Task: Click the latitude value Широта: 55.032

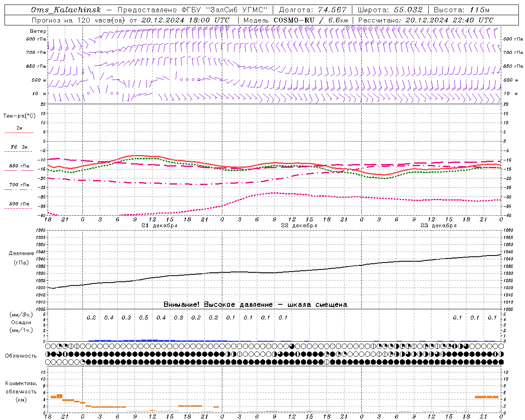Action: (390, 10)
